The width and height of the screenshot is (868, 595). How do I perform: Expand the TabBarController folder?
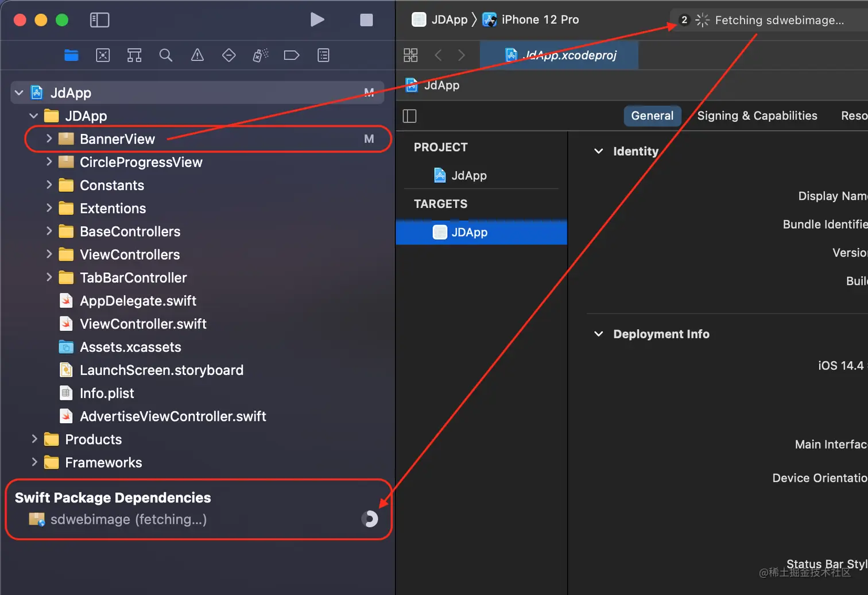pyautogui.click(x=49, y=277)
